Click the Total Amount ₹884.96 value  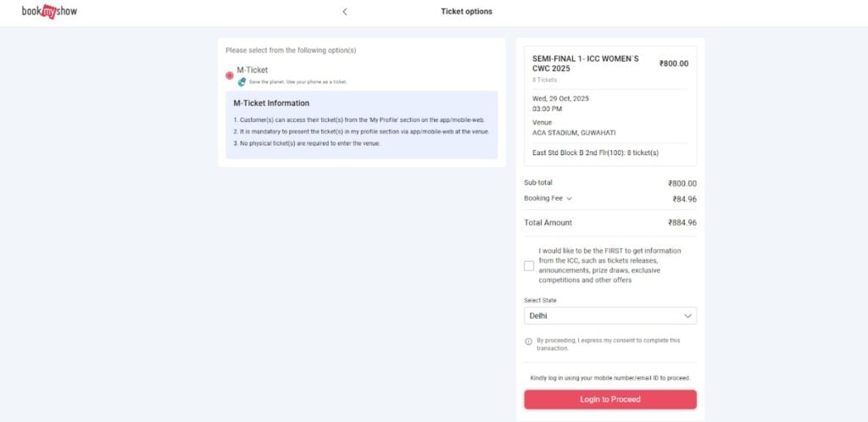pos(682,223)
